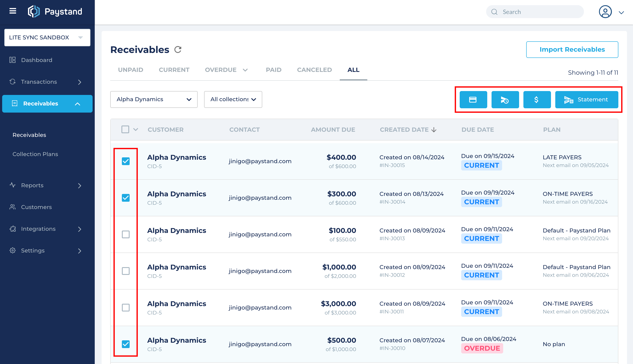Screen dimensions: 633x364
Task: Click Import Receivables button
Action: tap(572, 50)
